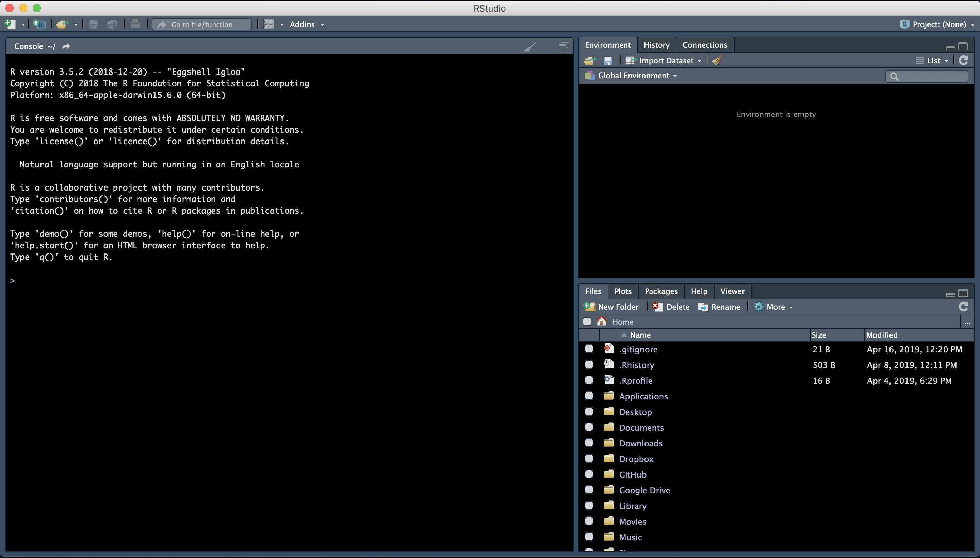Click the Load Workspace icon in Environment
This screenshot has width=980, height=558.
coord(590,61)
